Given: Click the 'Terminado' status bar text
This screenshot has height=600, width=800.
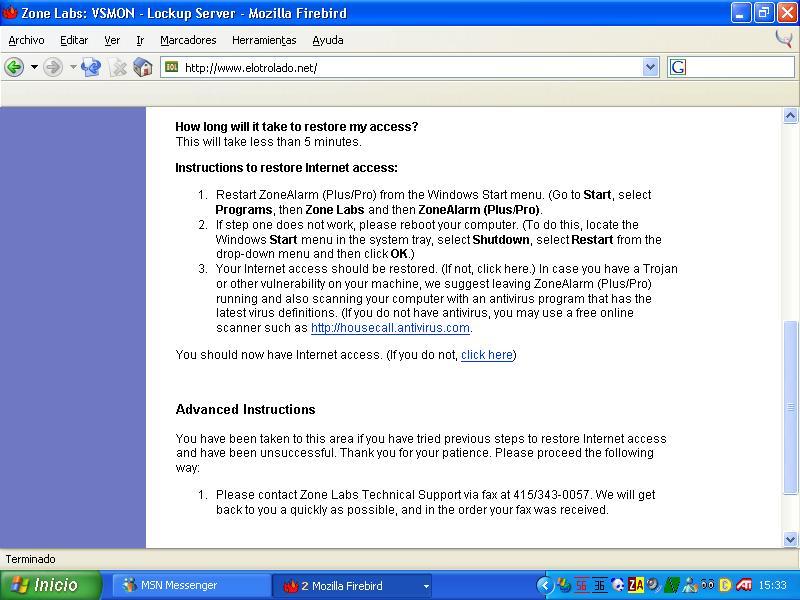Looking at the screenshot, I should 31,559.
